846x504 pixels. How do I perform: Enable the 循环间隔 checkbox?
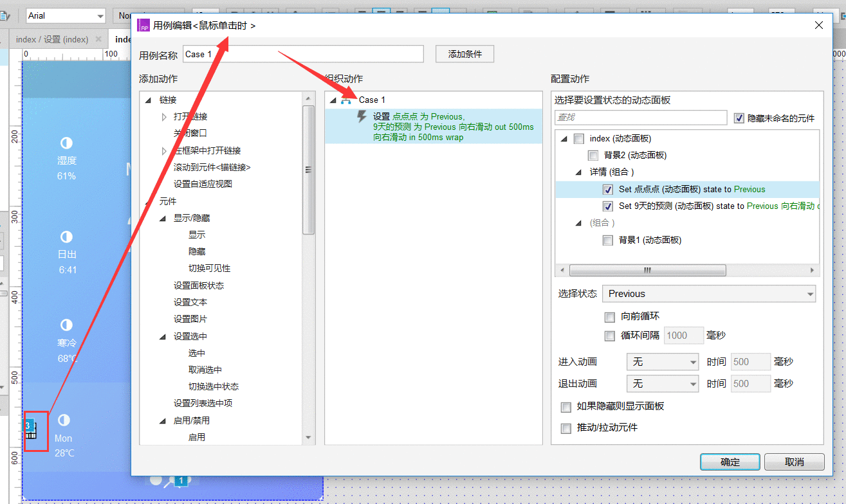610,336
